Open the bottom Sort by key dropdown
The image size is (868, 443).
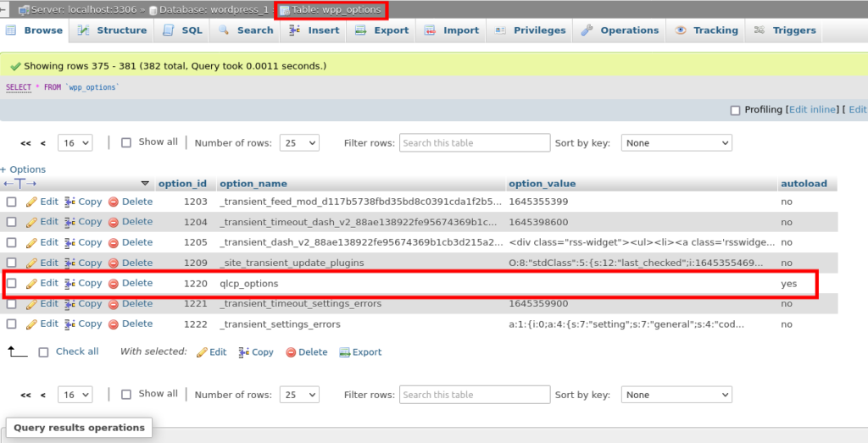click(676, 395)
